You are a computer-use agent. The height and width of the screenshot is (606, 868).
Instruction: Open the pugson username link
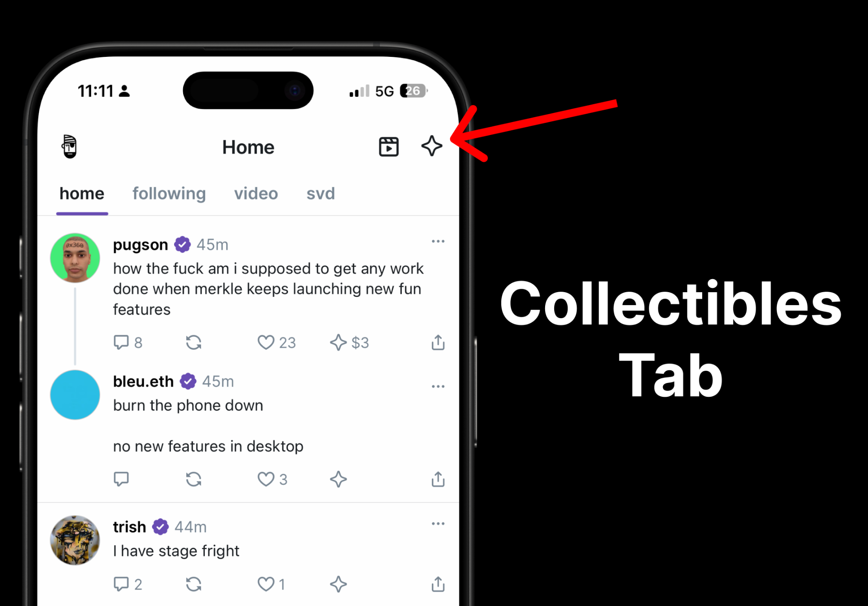pyautogui.click(x=140, y=245)
